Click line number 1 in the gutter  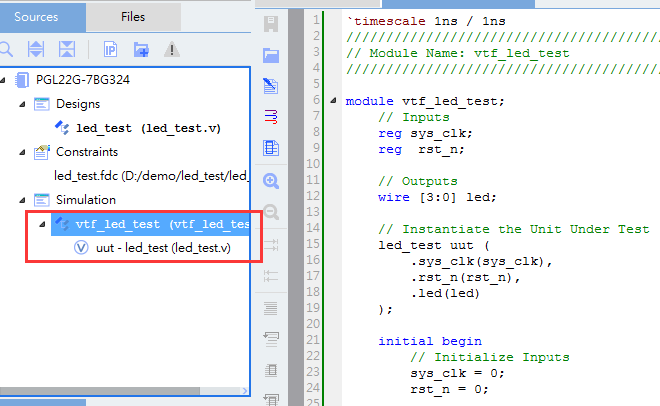pyautogui.click(x=316, y=20)
